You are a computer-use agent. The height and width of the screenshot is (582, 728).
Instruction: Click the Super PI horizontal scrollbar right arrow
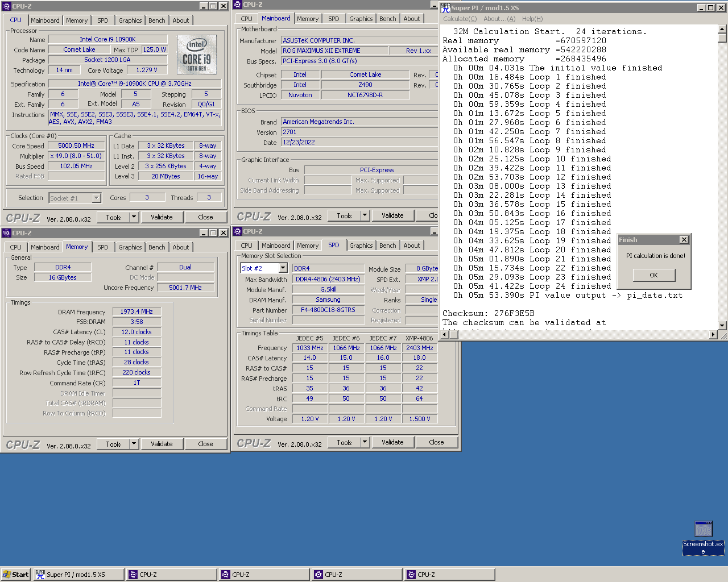point(713,335)
